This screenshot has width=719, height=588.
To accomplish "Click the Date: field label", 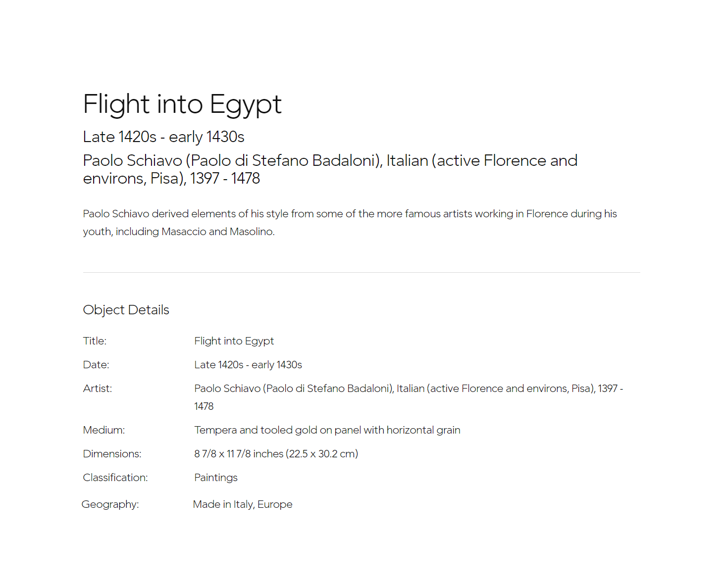I will (x=96, y=365).
